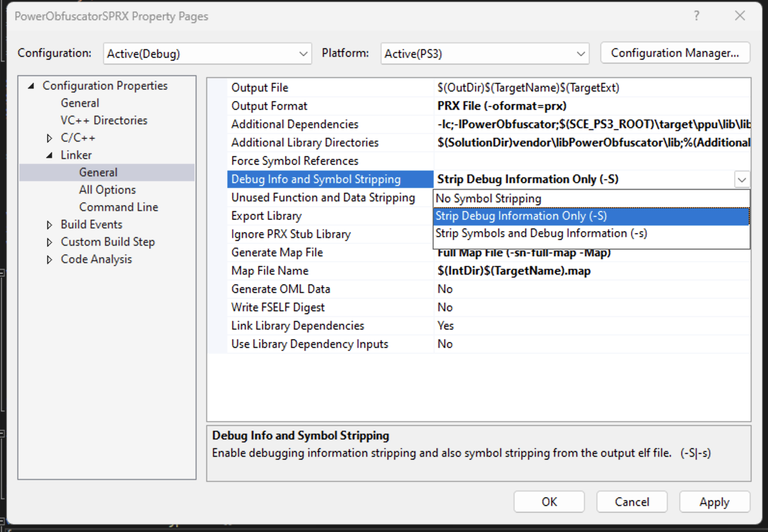Open Configuration Manager
This screenshot has width=768, height=532.
[675, 53]
